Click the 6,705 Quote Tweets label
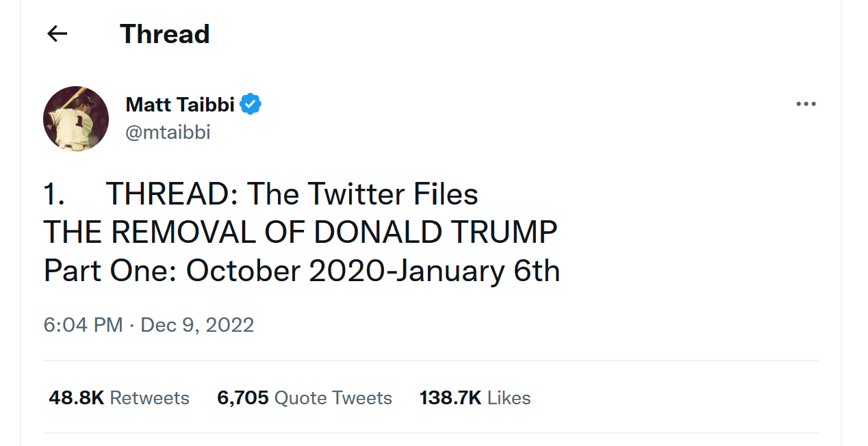This screenshot has width=868, height=446. click(x=305, y=397)
